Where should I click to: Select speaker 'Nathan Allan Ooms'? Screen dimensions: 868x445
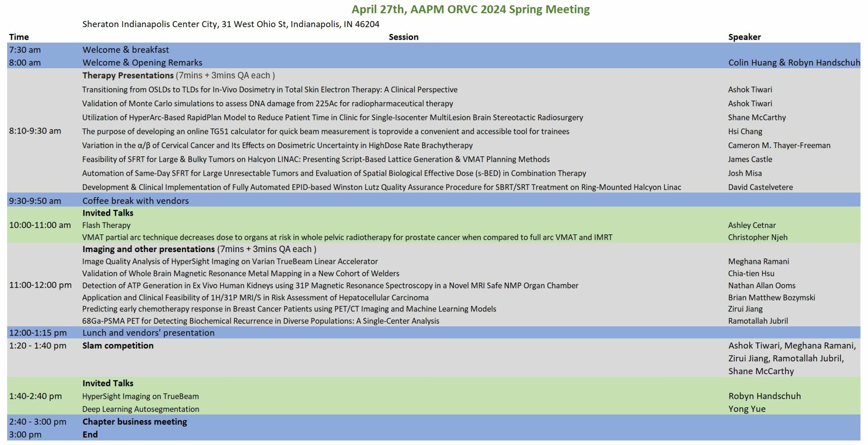click(762, 286)
